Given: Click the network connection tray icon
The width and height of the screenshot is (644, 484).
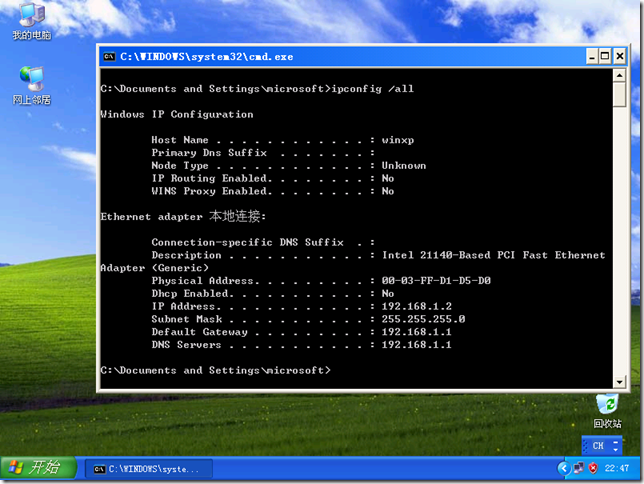Looking at the screenshot, I should tap(579, 468).
